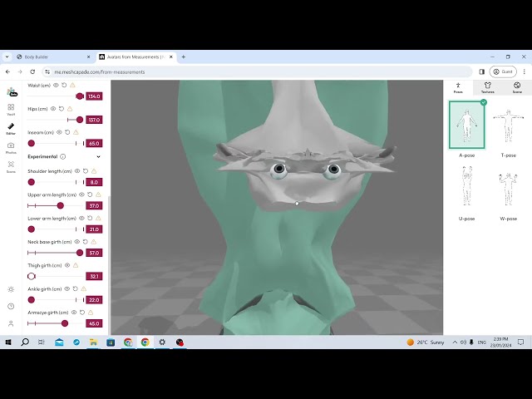Select the A-pose thumbnail
Screen dimensions: 532x399
[467, 125]
